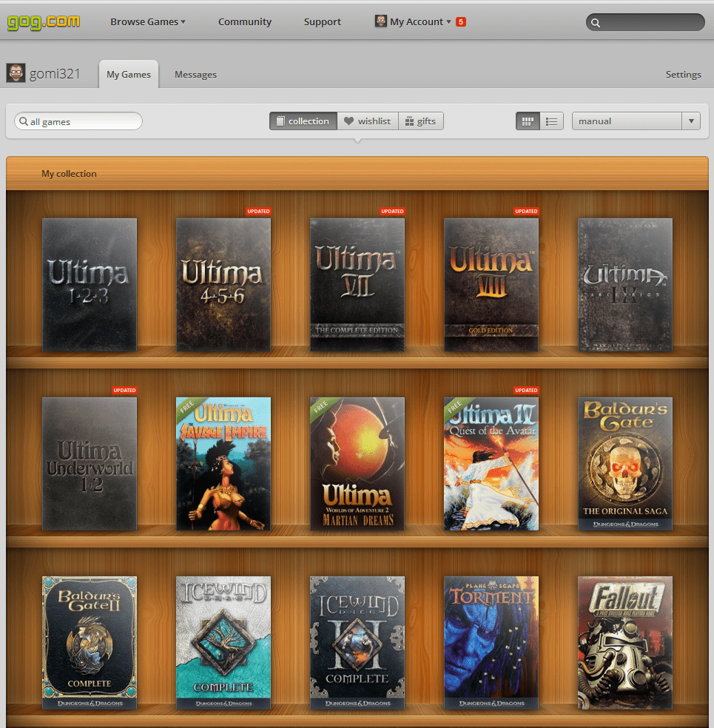714x728 pixels.
Task: Open the Community menu
Action: pos(245,21)
